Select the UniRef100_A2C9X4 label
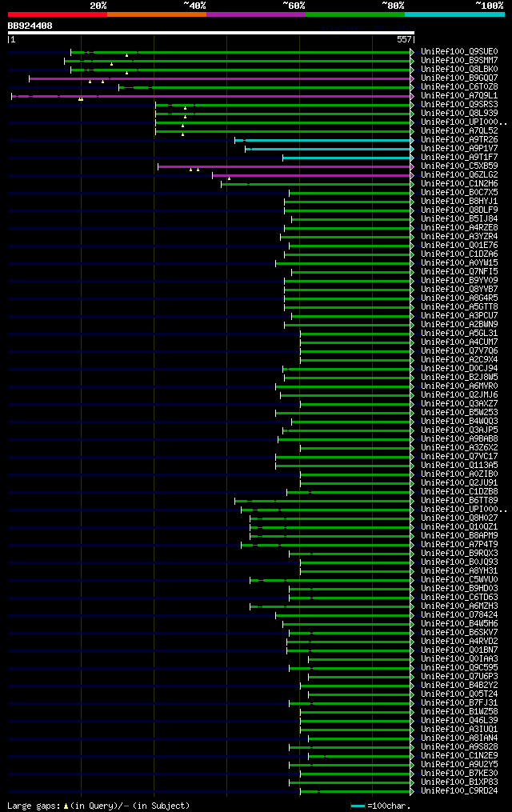512x812 pixels. (x=459, y=360)
